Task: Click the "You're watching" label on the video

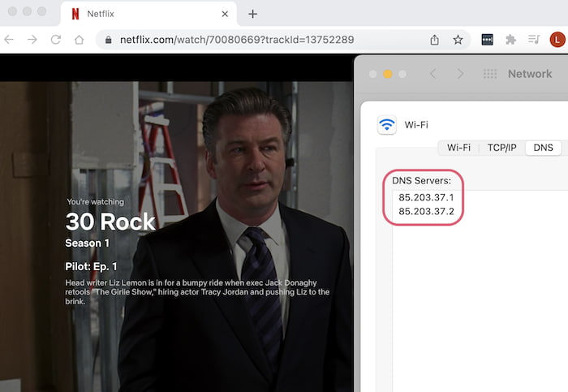Action: (x=95, y=202)
